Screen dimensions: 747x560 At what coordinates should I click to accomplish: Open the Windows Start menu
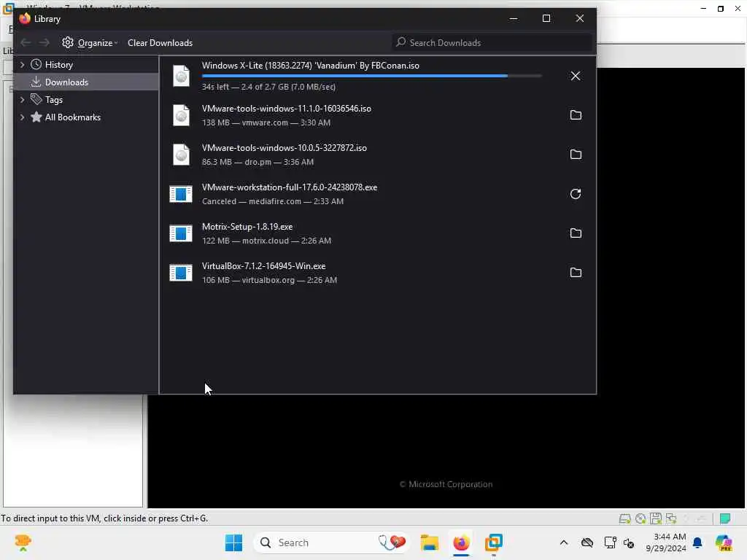[233, 542]
